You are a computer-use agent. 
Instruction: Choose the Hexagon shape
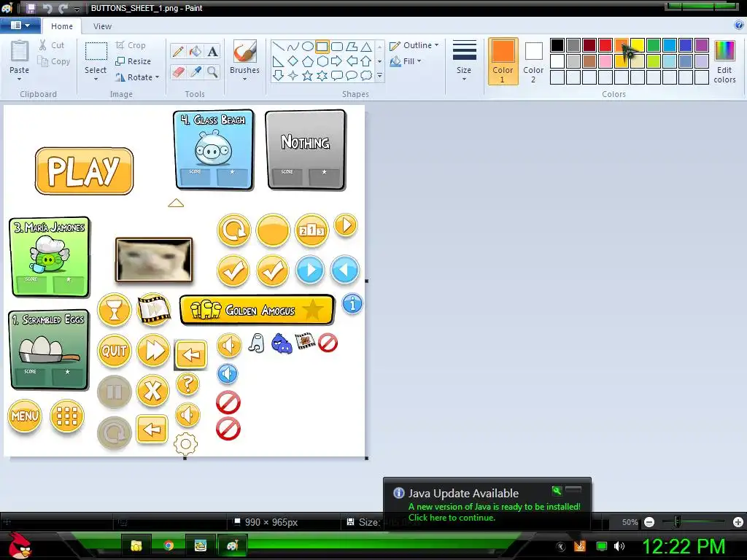(x=322, y=61)
